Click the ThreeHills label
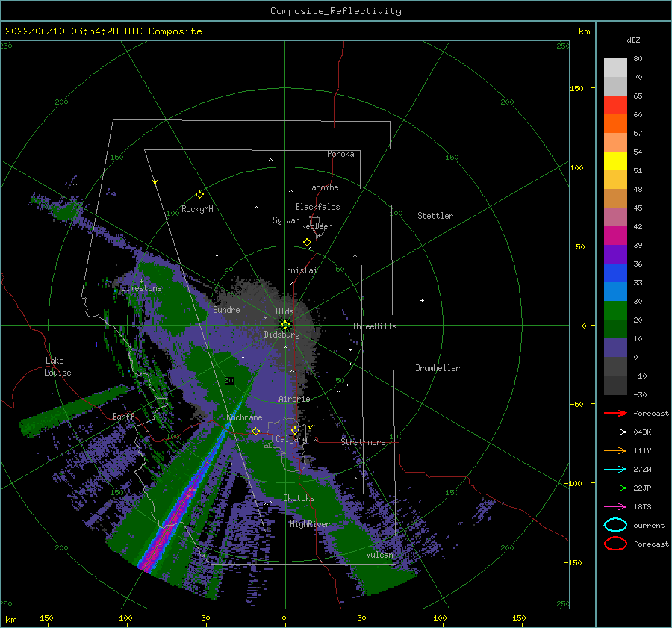Viewport: 672px width, 628px height. point(374,326)
